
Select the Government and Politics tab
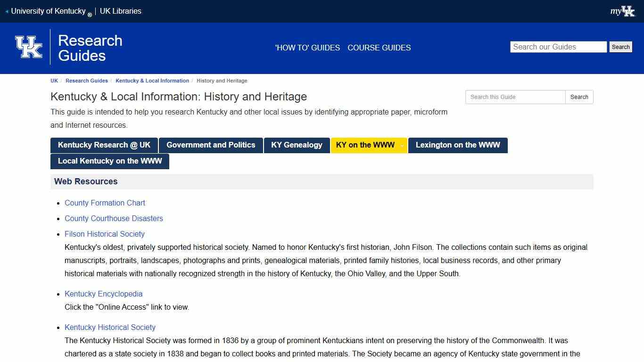click(211, 145)
